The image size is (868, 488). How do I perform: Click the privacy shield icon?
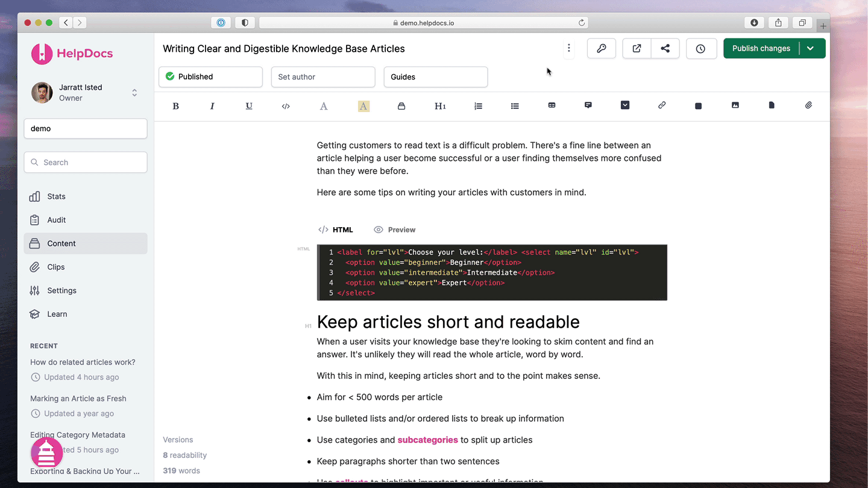point(245,23)
